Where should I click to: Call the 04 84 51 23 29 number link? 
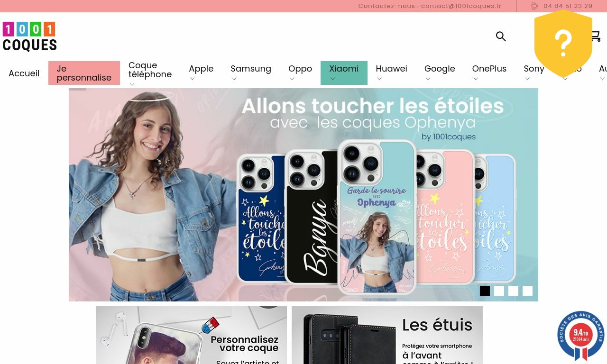pos(568,6)
